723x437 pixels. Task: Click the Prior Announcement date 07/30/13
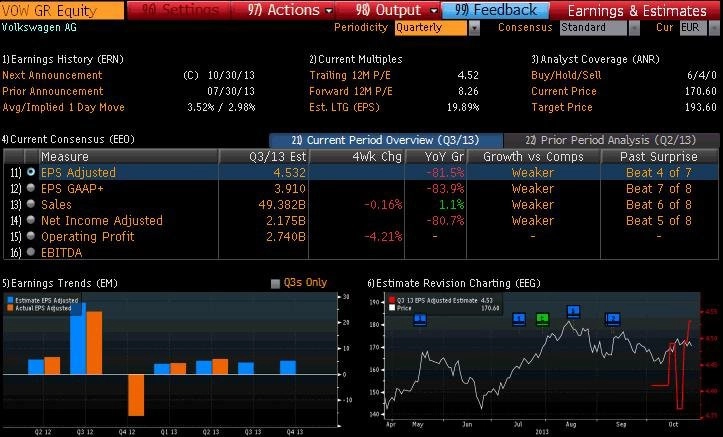231,91
